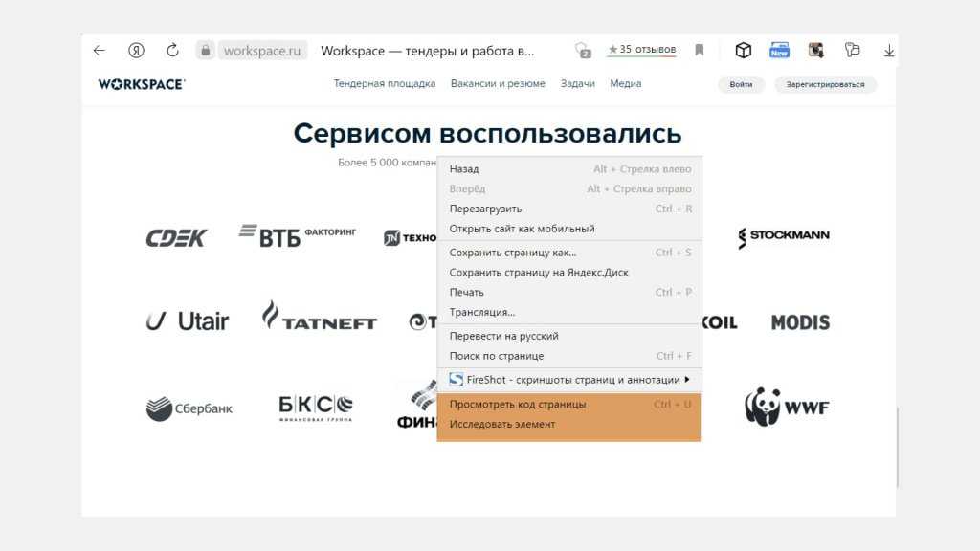The image size is (980, 551).
Task: Click the Зарегистрироваться button
Action: point(826,84)
